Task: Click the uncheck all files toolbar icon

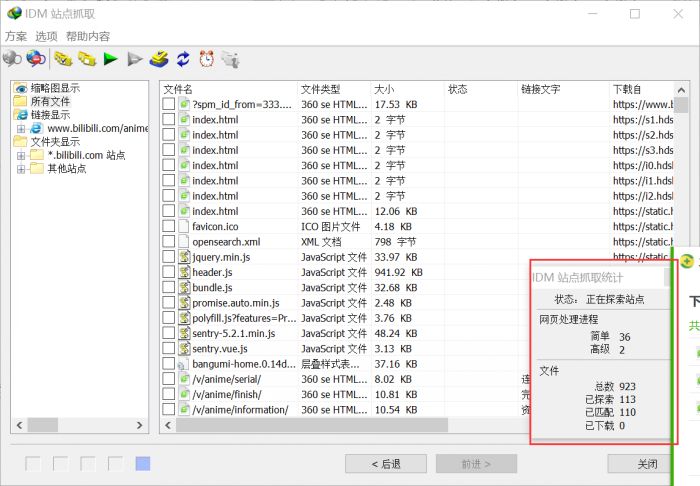Action: pyautogui.click(x=87, y=58)
